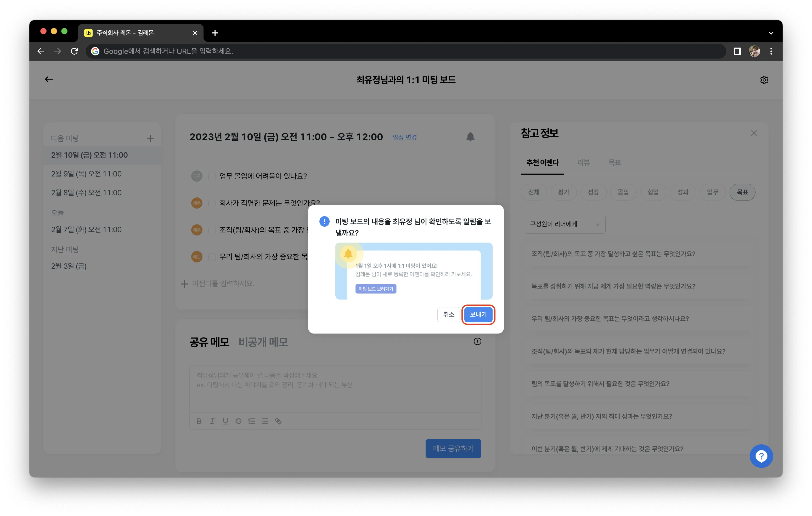Switch to the 리뷰 tab
The width and height of the screenshot is (812, 516).
[583, 162]
